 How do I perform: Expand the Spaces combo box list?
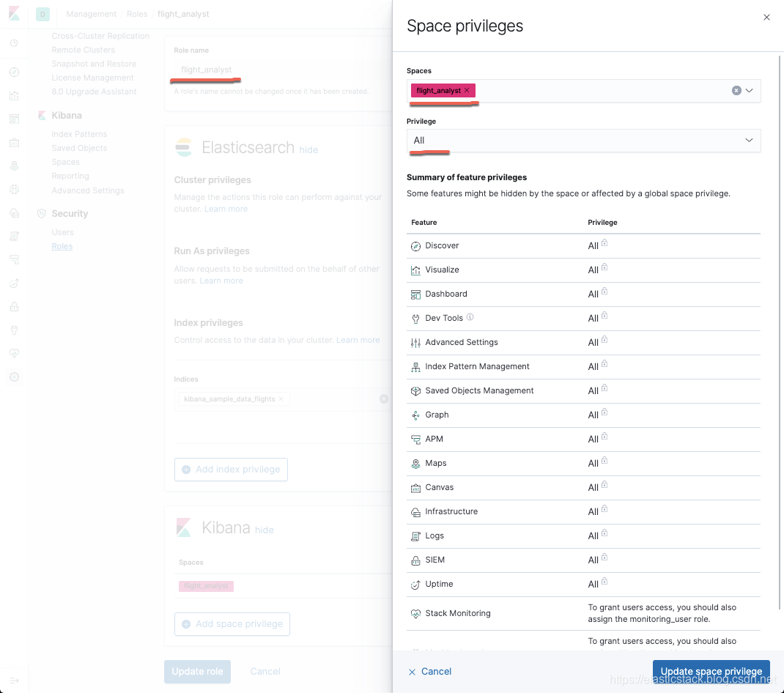[x=749, y=91]
